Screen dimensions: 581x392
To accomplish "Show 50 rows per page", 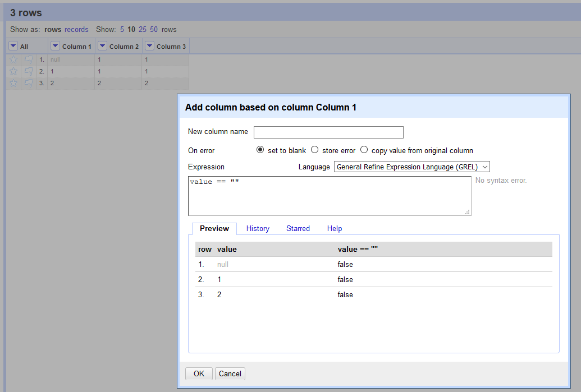I will [x=154, y=29].
